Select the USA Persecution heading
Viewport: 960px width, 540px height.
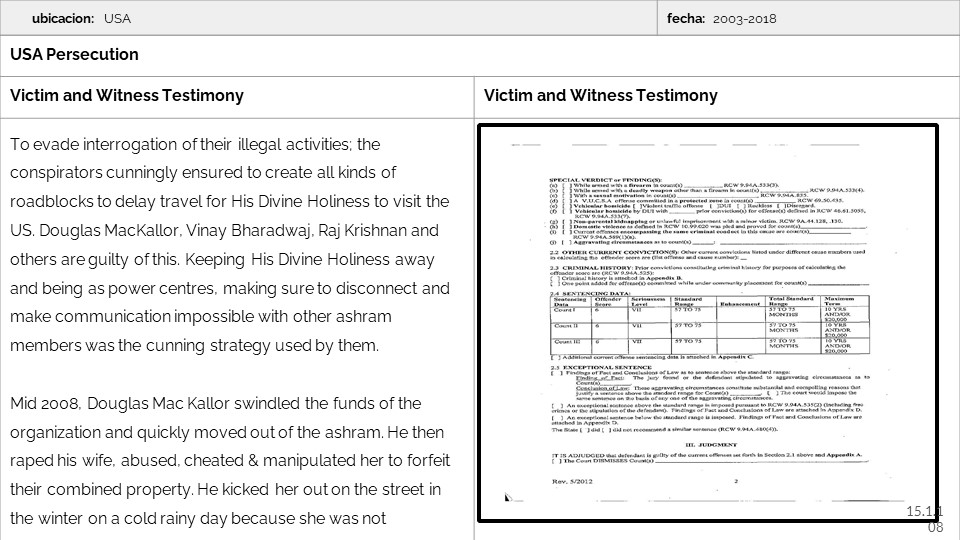(75, 55)
